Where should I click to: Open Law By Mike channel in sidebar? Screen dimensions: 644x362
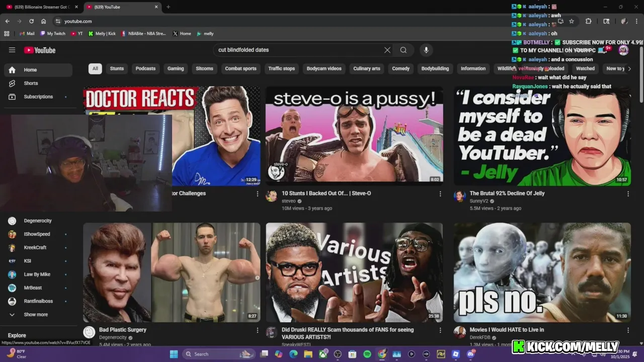[x=38, y=275]
